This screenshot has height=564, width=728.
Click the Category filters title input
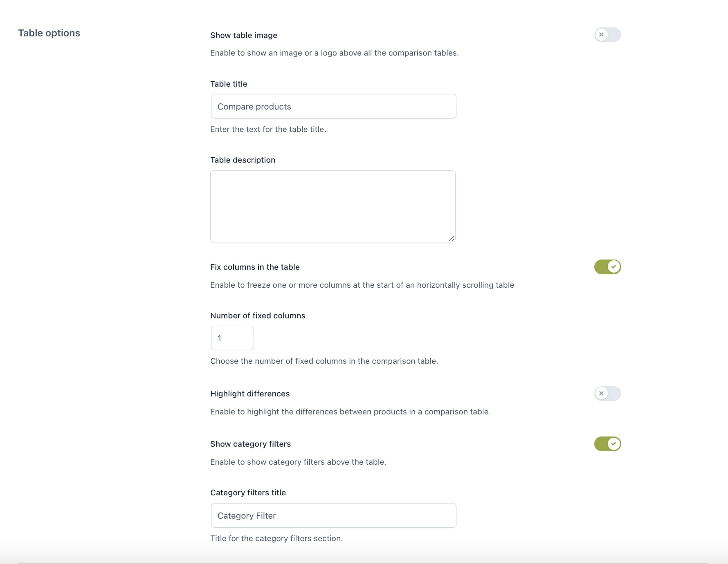point(333,515)
